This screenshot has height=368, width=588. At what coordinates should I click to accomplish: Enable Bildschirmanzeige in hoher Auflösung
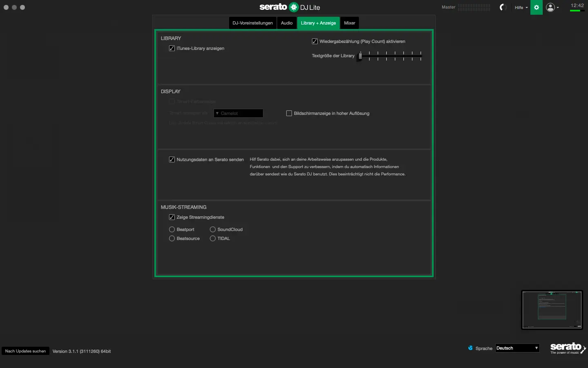289,113
